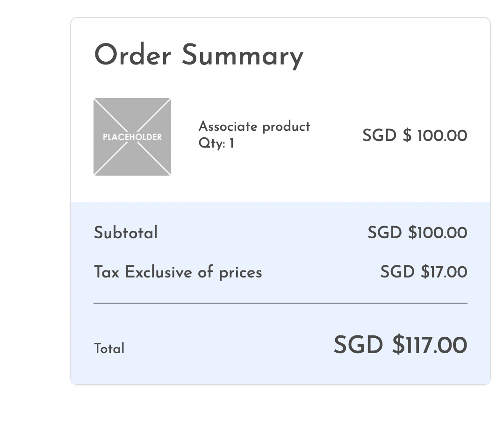Click the word prices in the tax label
This screenshot has width=504, height=426.
point(240,272)
